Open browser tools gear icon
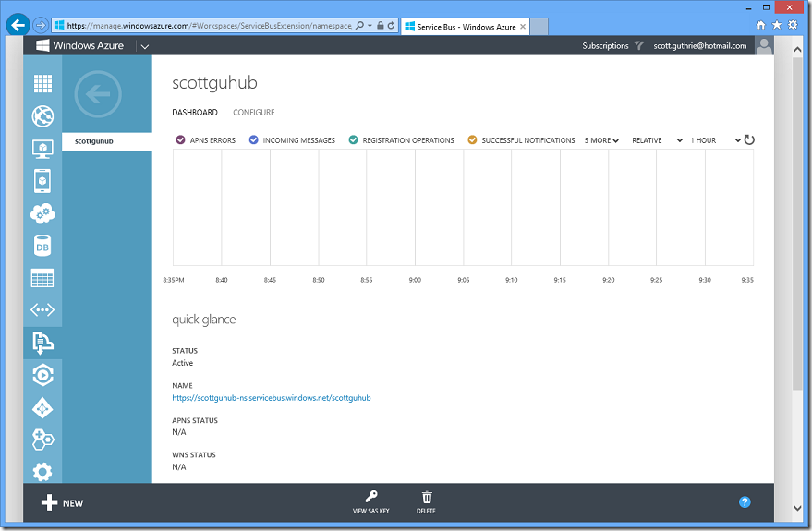Image resolution: width=812 pixels, height=531 pixels. tap(793, 25)
